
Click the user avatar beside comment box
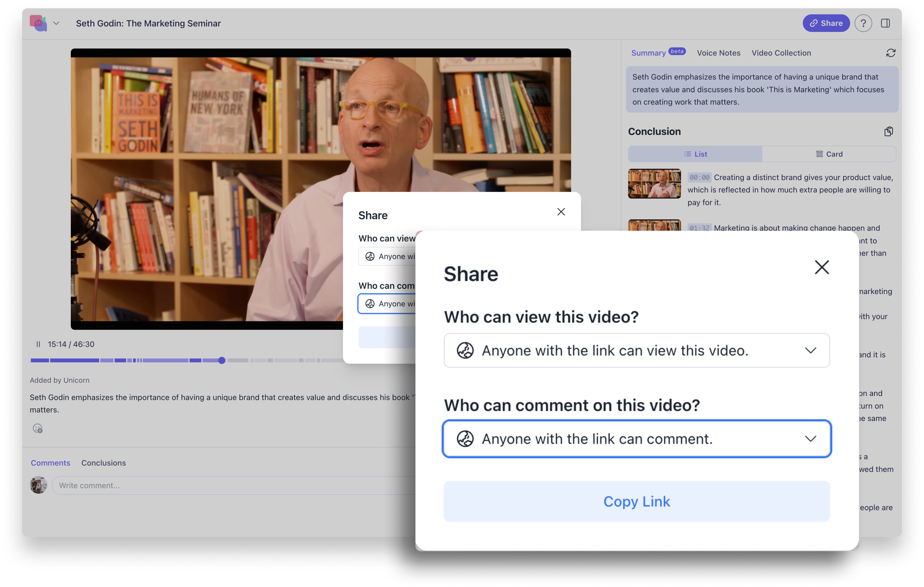tap(38, 485)
